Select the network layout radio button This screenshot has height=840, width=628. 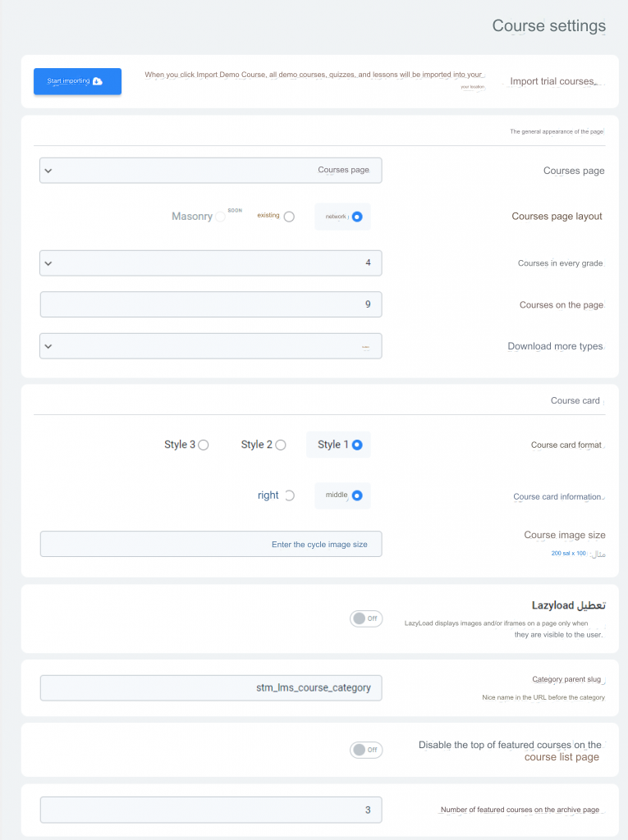click(x=357, y=217)
